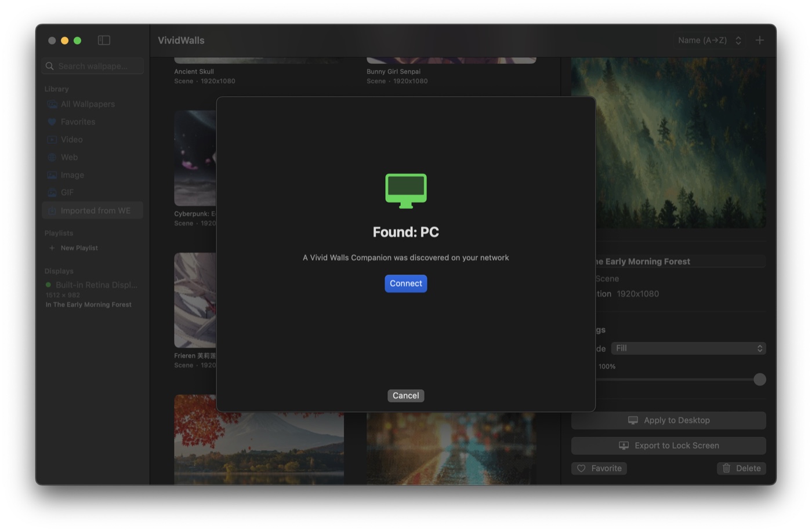Click the export icon on Lock Screen button

(x=623, y=446)
